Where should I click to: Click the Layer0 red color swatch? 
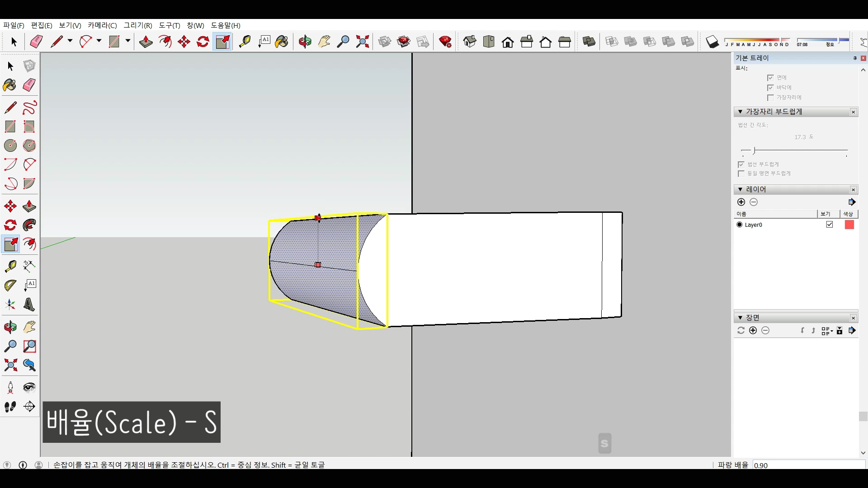[849, 225]
